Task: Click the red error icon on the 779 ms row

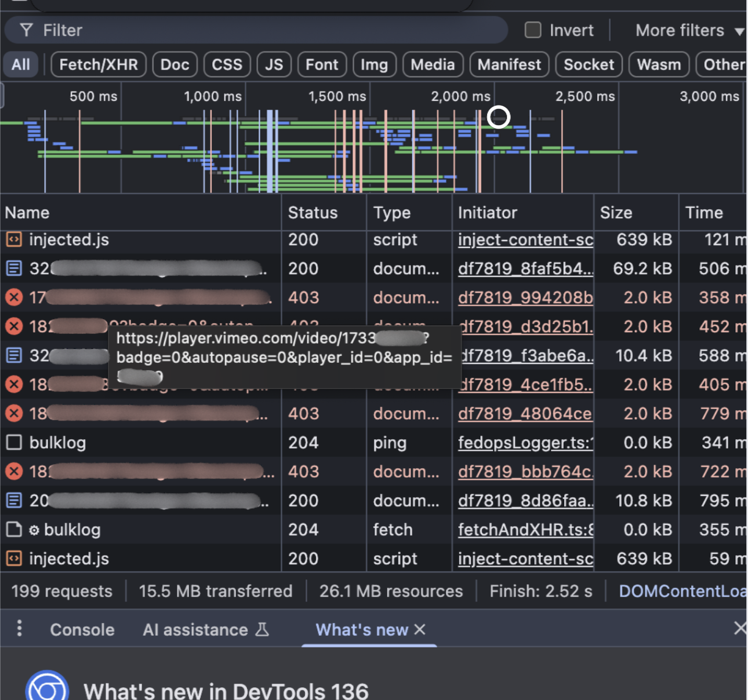Action: click(14, 414)
